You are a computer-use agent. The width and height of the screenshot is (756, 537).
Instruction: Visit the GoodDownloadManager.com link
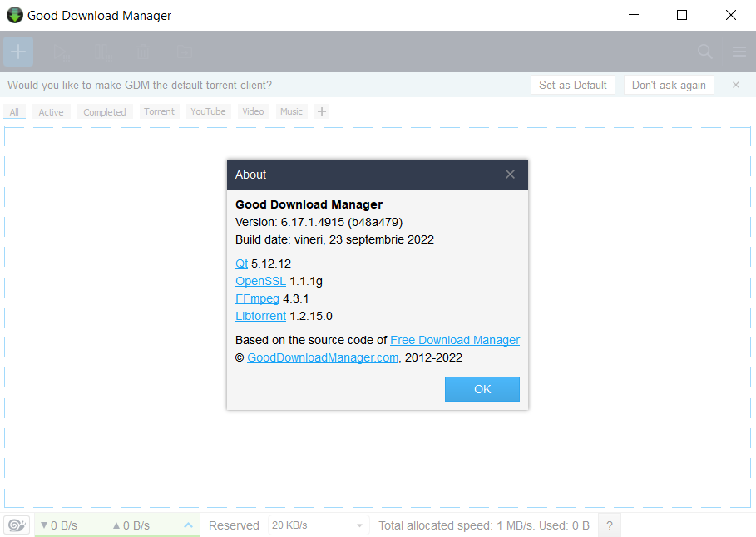tap(322, 357)
